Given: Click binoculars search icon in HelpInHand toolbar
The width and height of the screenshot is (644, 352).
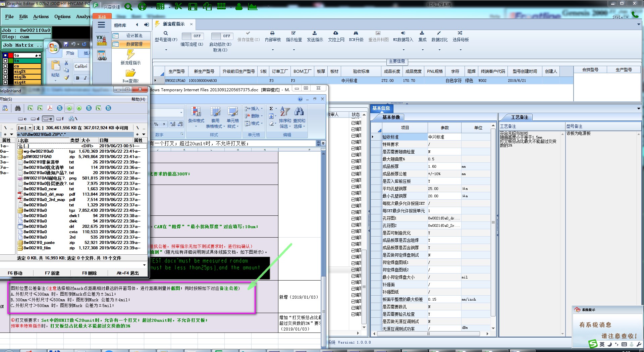Looking at the screenshot, I should [x=18, y=108].
